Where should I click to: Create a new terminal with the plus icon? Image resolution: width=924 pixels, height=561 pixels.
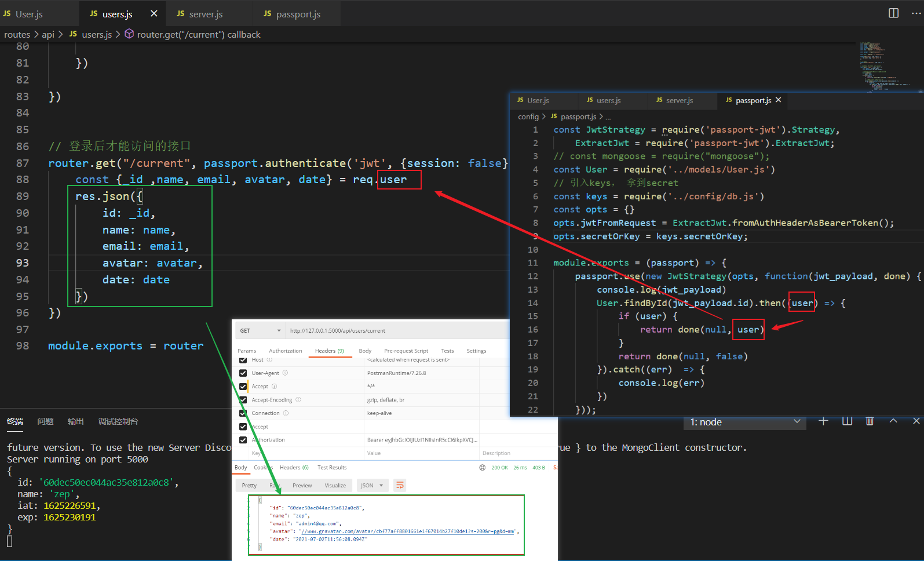[823, 421]
